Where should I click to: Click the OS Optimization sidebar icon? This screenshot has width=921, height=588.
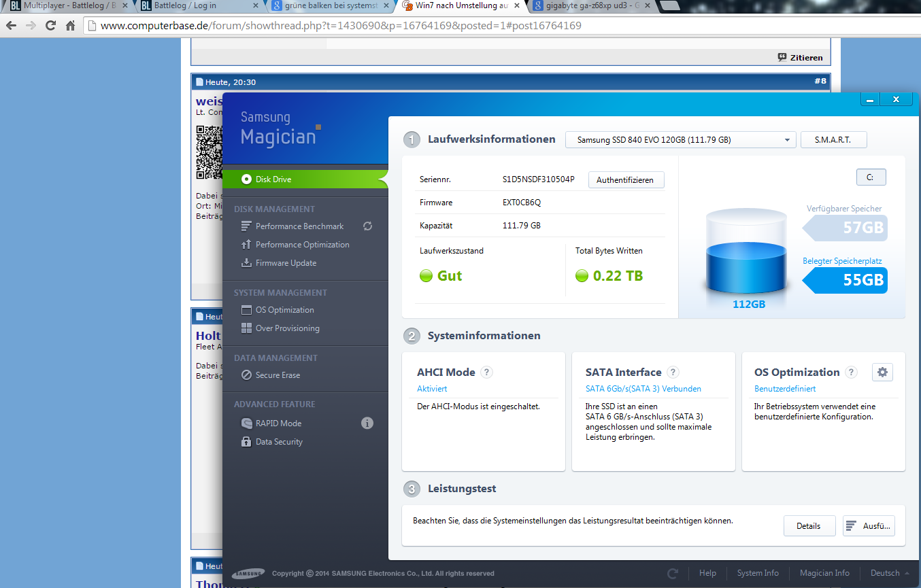(246, 310)
